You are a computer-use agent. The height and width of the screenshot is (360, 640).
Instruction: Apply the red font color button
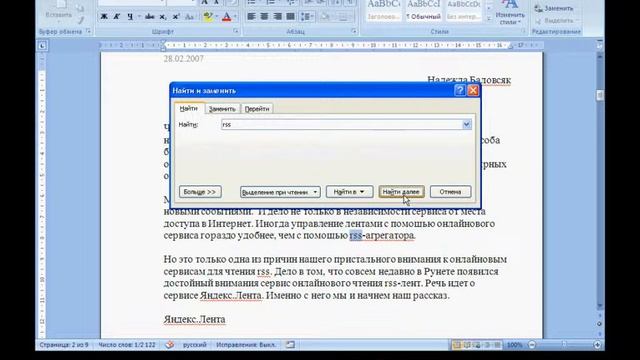coord(227,17)
